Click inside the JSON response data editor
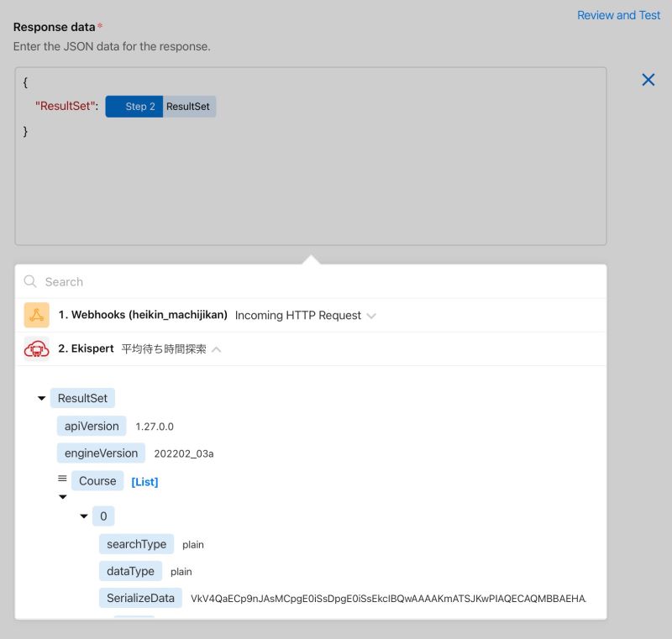 [311, 180]
